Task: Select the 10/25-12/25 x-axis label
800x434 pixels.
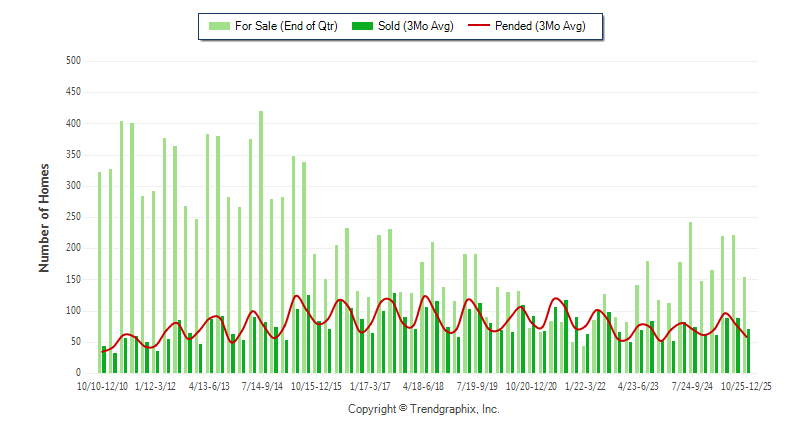Action: coord(748,384)
